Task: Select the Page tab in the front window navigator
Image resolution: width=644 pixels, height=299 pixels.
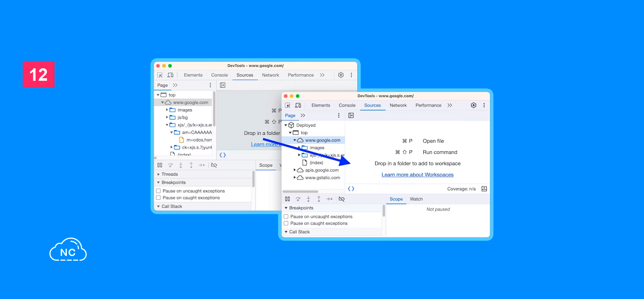Action: (x=290, y=116)
